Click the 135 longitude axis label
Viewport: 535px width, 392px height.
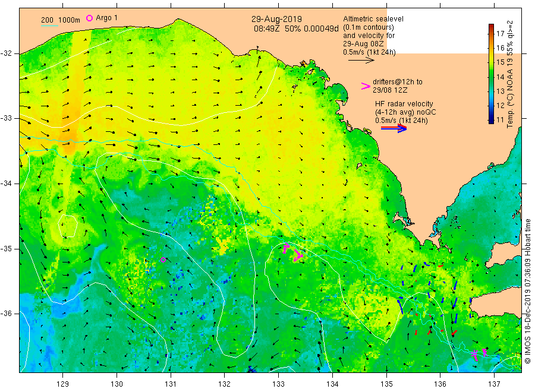(x=386, y=384)
